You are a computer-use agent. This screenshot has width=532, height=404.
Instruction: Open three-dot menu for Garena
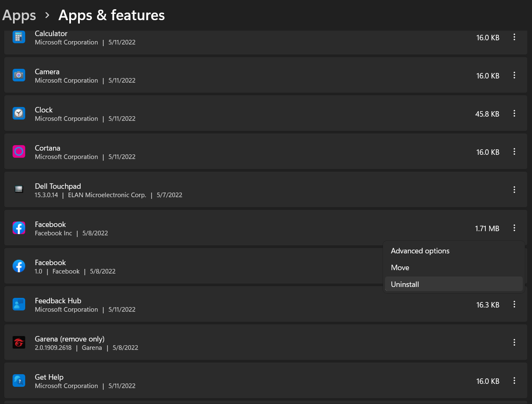(x=514, y=342)
